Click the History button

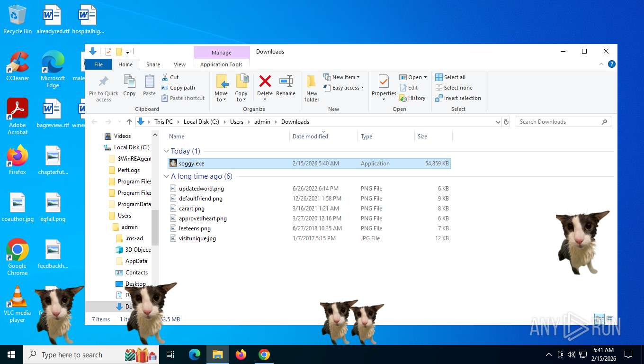point(412,98)
